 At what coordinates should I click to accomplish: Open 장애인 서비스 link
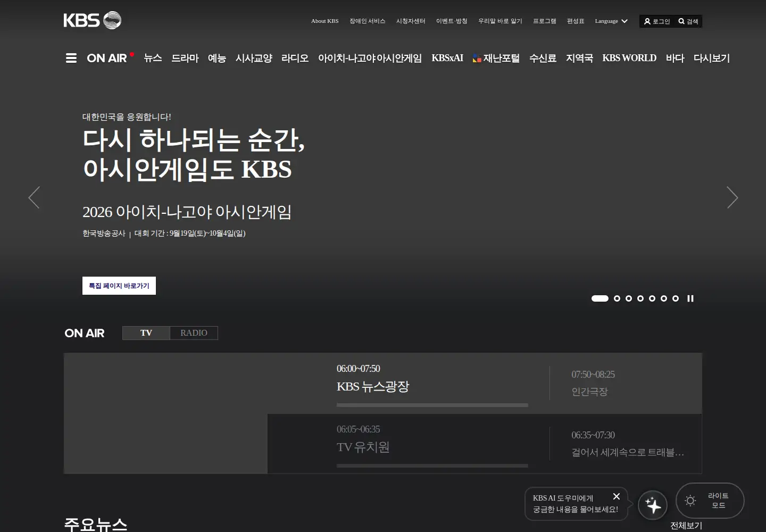click(367, 21)
